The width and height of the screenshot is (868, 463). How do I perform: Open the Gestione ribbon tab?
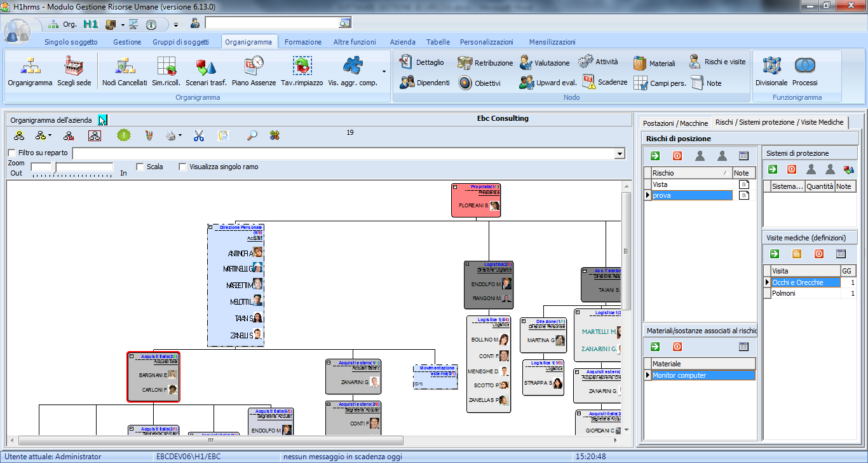(x=127, y=42)
